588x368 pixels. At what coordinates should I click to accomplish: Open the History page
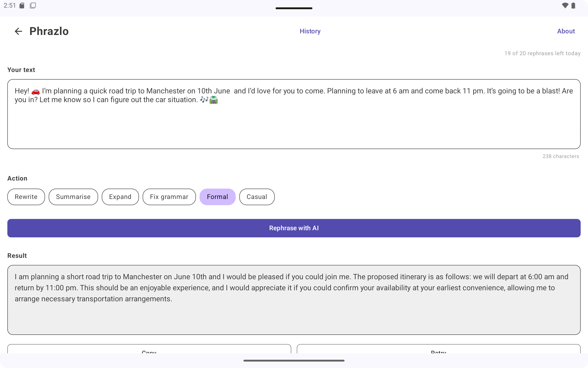[x=310, y=31]
